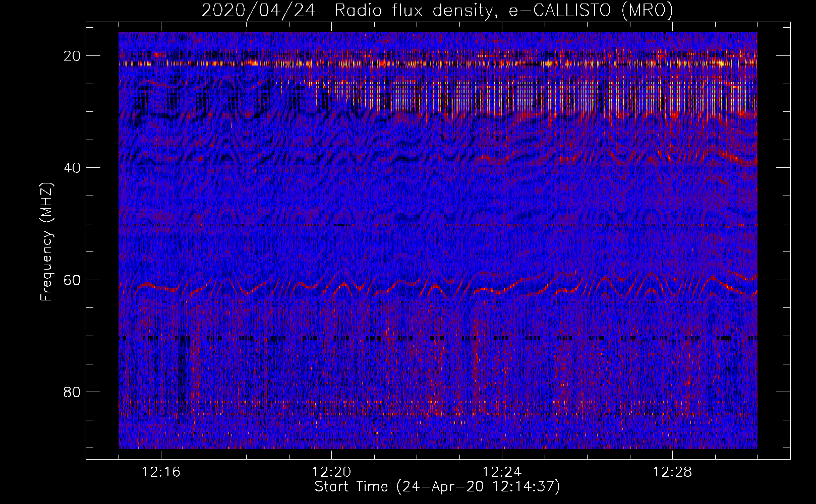Click the plot title "Radio flux density, e-CALLISTO (MRO)"
This screenshot has width=816, height=504.
point(504,10)
